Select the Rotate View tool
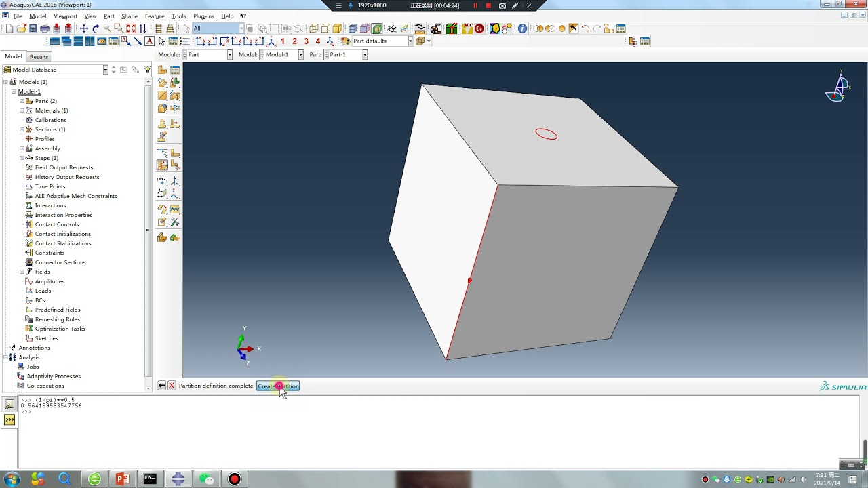Viewport: 868px width, 488px height. [x=96, y=28]
